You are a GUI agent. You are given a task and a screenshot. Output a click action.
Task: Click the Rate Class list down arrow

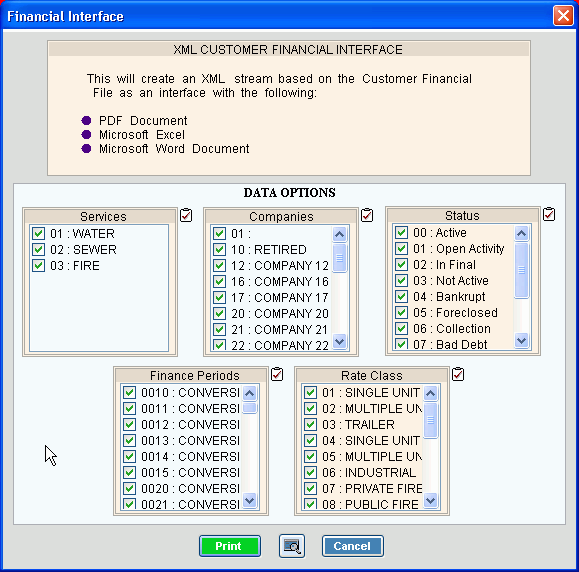pos(431,500)
